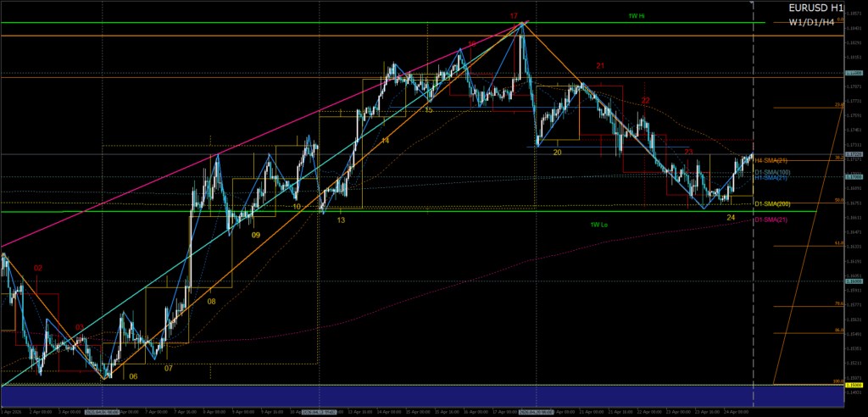The height and width of the screenshot is (417, 868).
Task: Click the 61.8 Fibonacci level line
Action: pos(807,245)
